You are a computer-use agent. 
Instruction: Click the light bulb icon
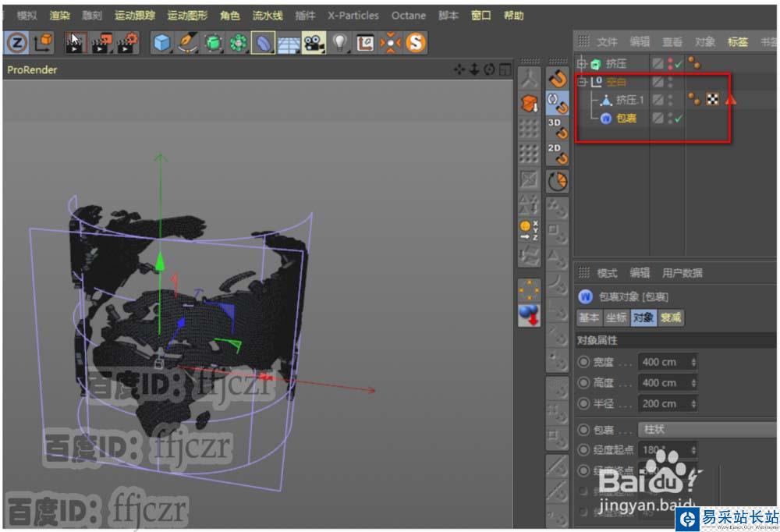(x=339, y=43)
